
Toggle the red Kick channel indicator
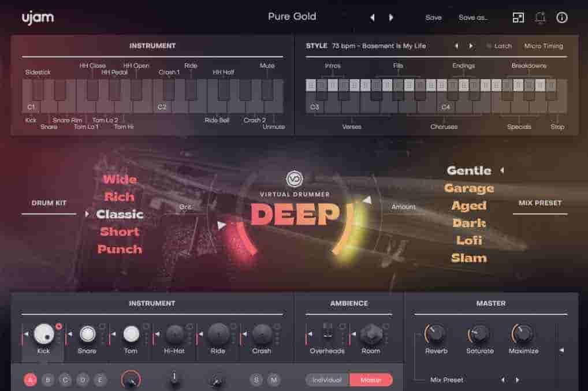click(x=58, y=326)
